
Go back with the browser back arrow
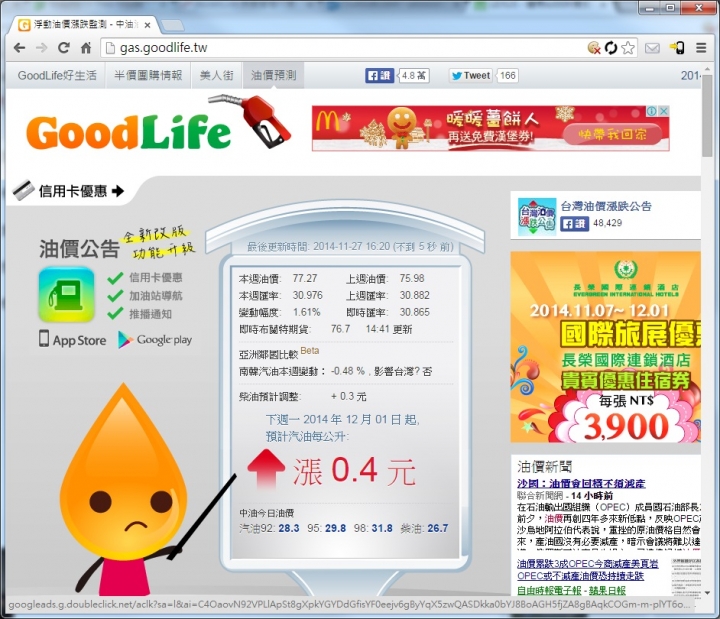(x=19, y=48)
